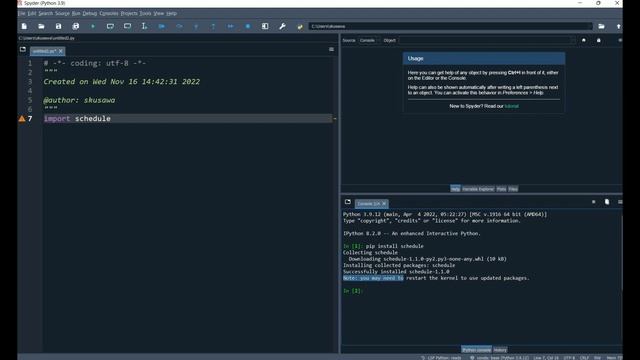
Task: Click 'import schedule' on line 7
Action: point(77,119)
